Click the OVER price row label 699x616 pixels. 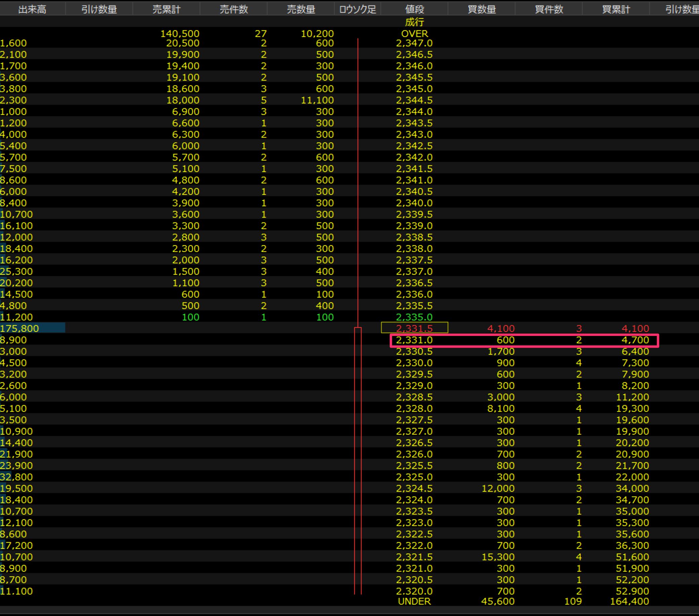click(x=414, y=34)
